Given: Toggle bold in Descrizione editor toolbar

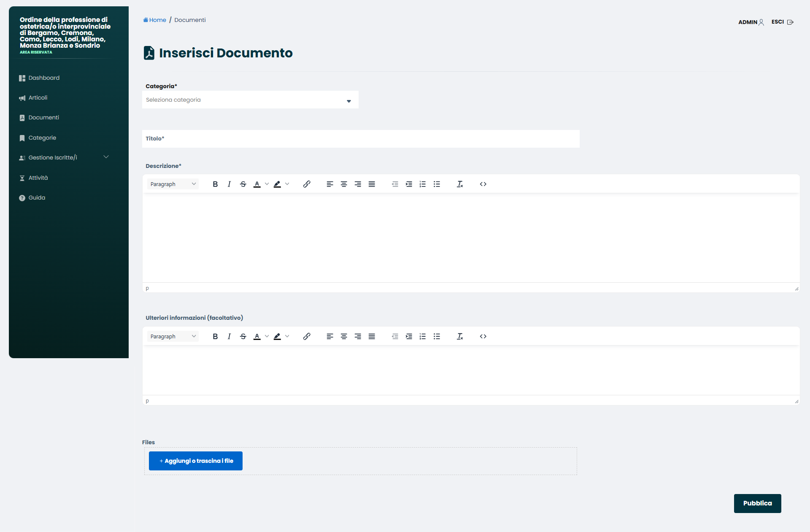Looking at the screenshot, I should pos(215,184).
